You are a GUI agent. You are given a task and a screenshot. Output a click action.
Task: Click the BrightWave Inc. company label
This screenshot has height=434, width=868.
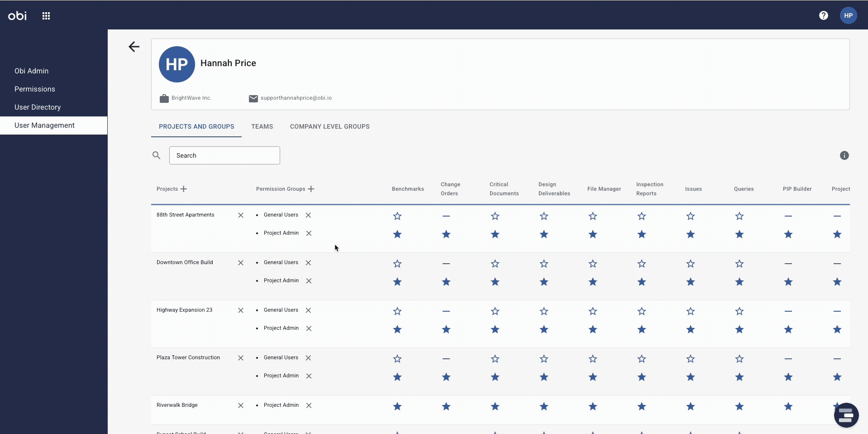click(x=191, y=98)
